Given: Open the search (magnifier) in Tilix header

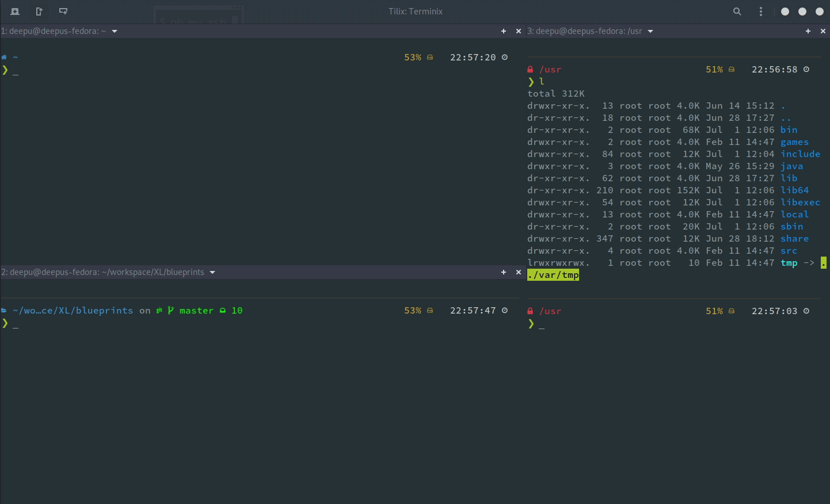Looking at the screenshot, I should point(737,12).
